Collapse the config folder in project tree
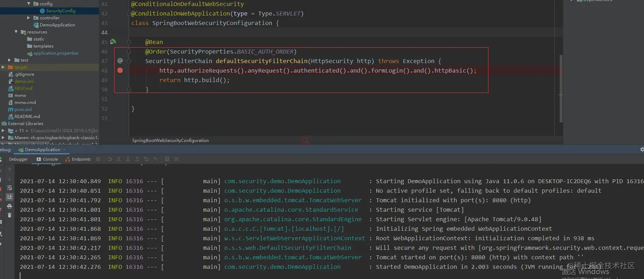The width and height of the screenshot is (644, 279). 29,3
